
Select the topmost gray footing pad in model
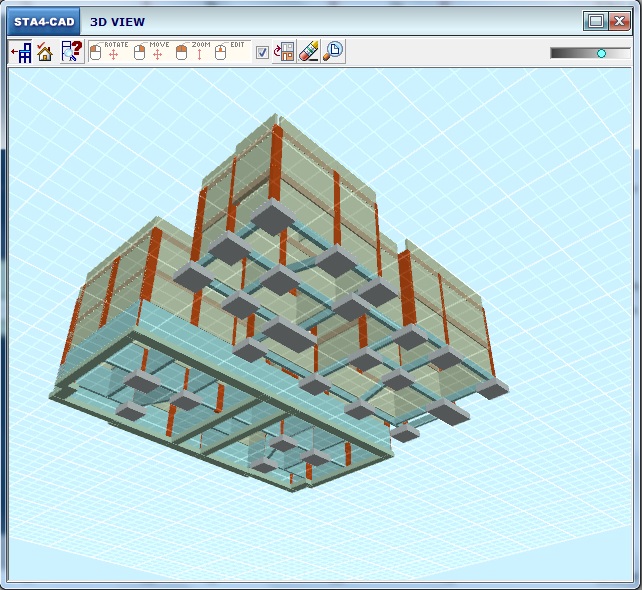point(270,217)
